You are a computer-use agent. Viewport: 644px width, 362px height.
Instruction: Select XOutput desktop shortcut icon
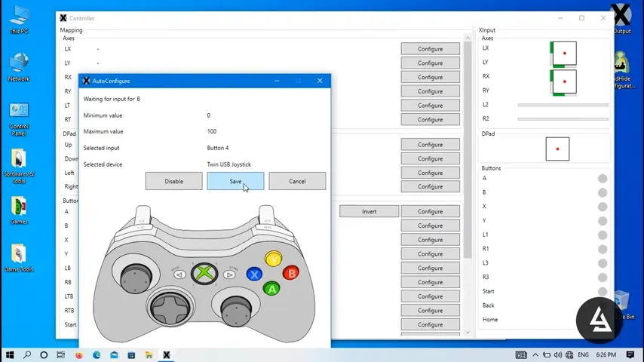[x=621, y=19]
